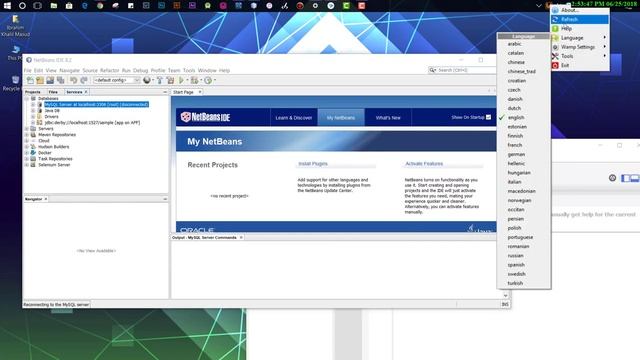640x360 pixels.
Task: Select the jdbc:derby sample connection row
Action: pos(92,122)
